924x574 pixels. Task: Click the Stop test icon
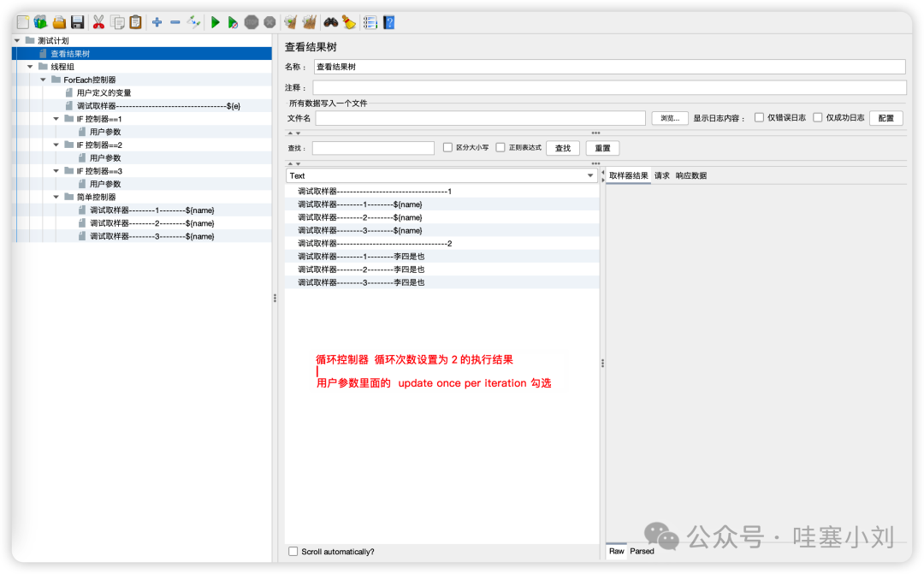click(x=252, y=22)
